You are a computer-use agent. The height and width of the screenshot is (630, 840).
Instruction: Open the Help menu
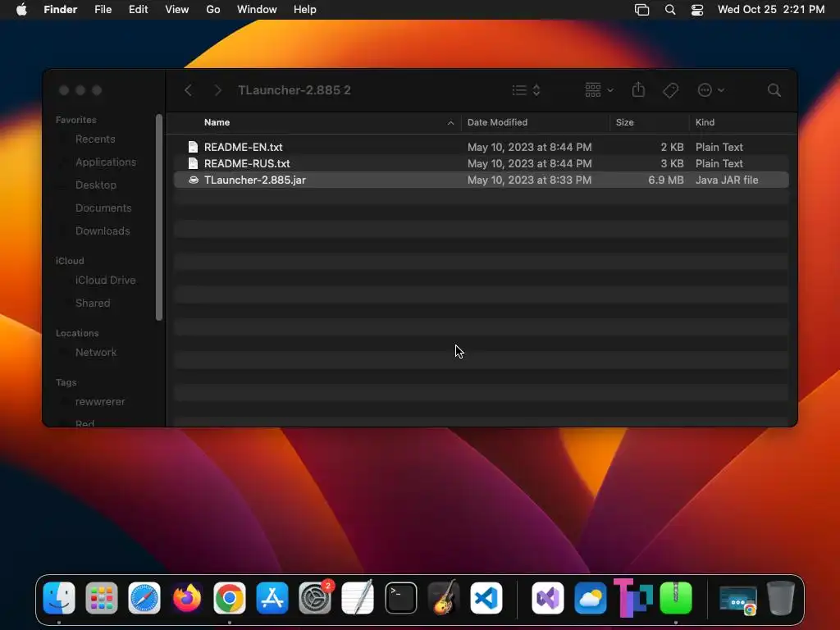tap(305, 10)
